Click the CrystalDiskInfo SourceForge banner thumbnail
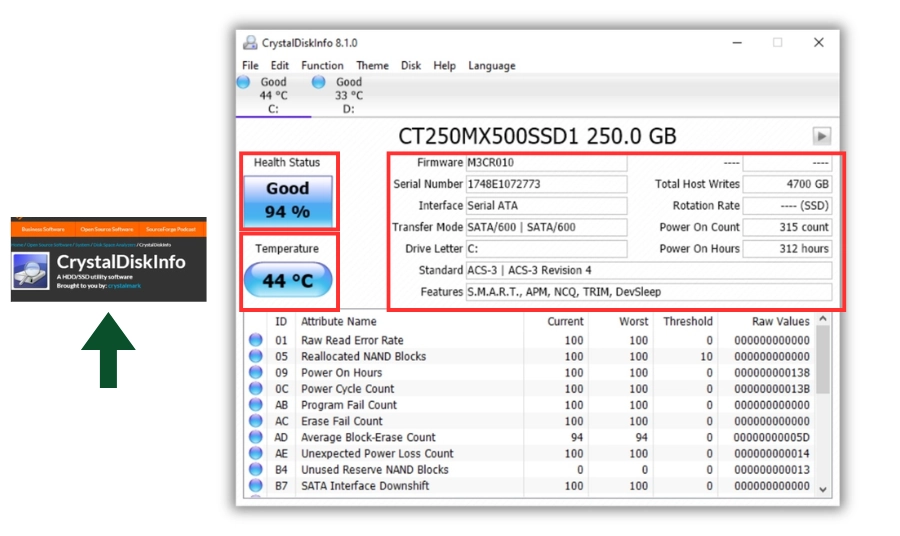Viewport: 900px width, 536px height. click(x=108, y=259)
